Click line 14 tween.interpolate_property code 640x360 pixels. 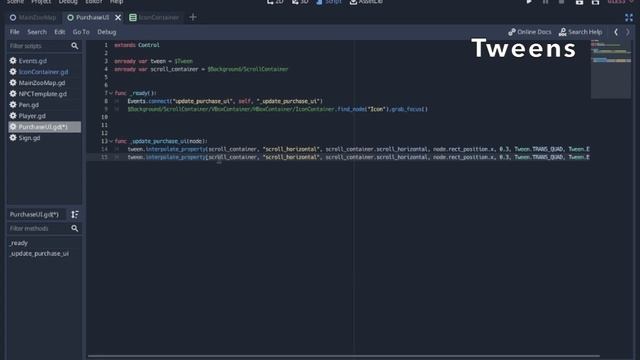[x=358, y=149]
